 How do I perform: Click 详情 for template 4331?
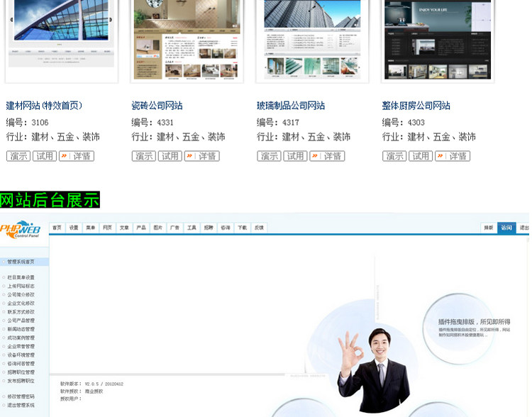pyautogui.click(x=202, y=156)
